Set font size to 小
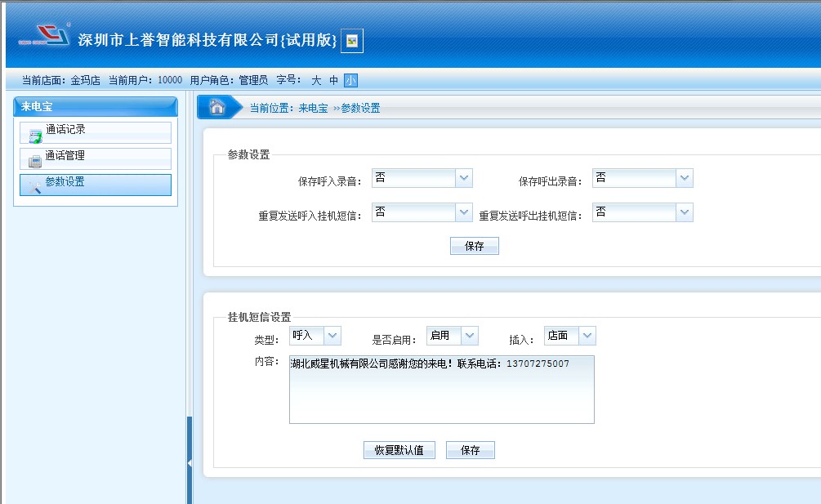This screenshot has height=504, width=821. 350,80
